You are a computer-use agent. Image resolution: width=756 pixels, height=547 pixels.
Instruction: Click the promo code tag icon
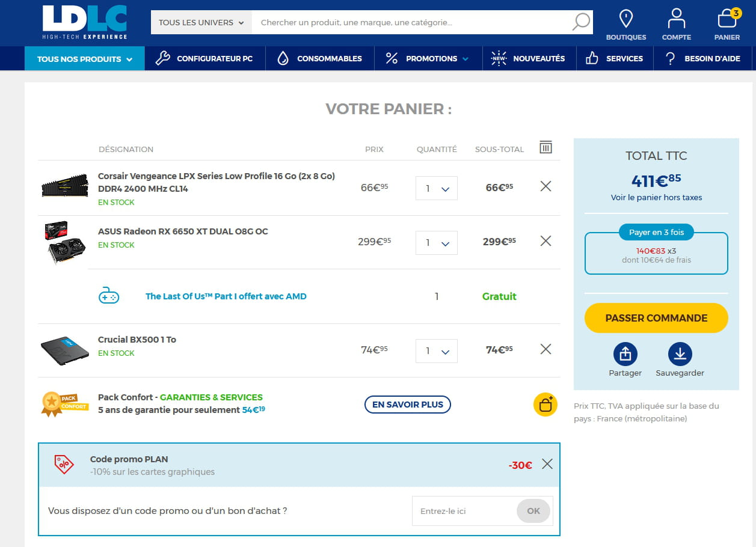[64, 464]
